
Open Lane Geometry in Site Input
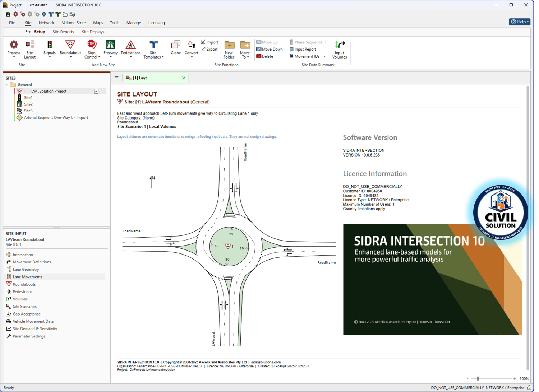(26, 270)
